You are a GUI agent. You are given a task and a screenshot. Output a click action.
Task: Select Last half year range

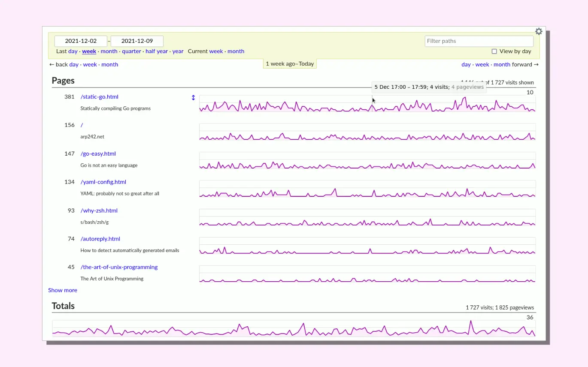point(157,51)
